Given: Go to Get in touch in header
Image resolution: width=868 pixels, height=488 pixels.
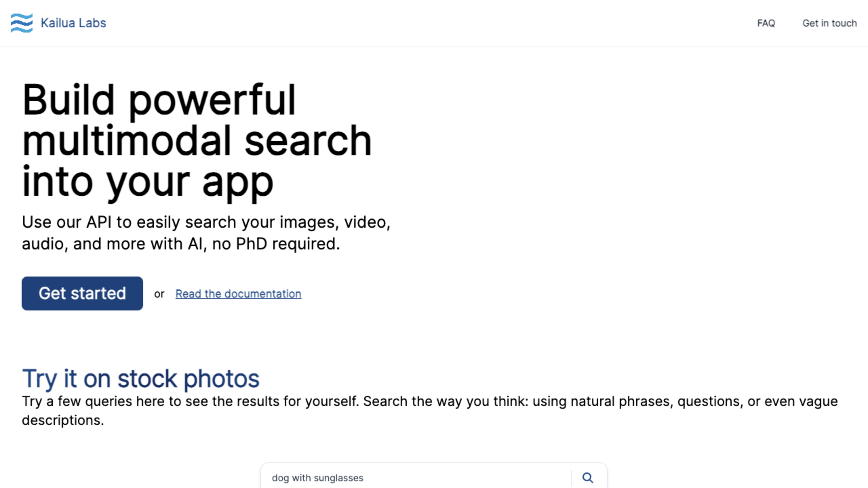Looking at the screenshot, I should (829, 23).
